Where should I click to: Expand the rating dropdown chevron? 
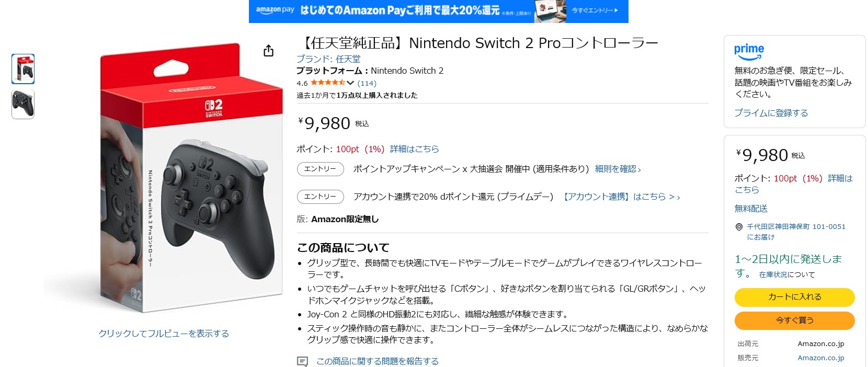coord(350,83)
